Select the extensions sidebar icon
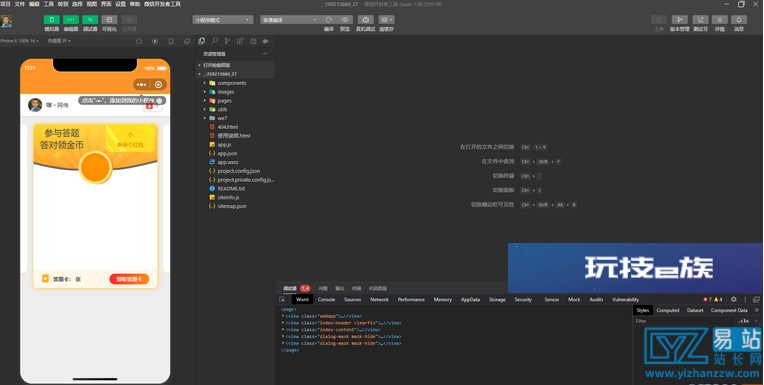The height and width of the screenshot is (385, 764). [240, 41]
